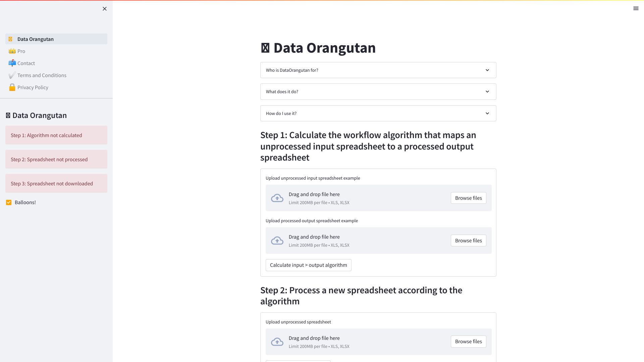Navigate to the Contact page

click(26, 63)
